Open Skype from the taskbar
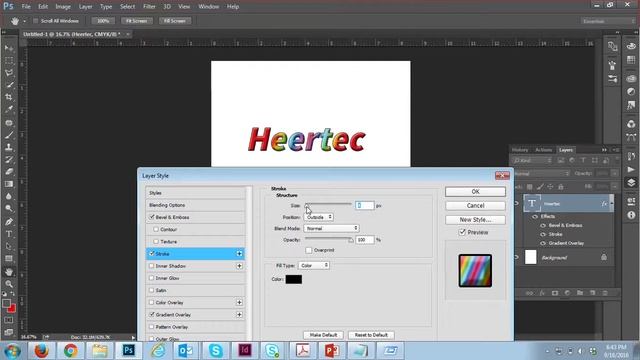This screenshot has height=360, width=640. point(216,351)
